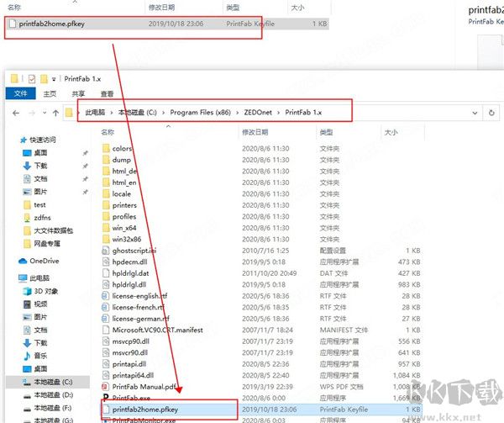Image resolution: width=504 pixels, height=423 pixels.
Task: Select the hpldrlgl.dll file icon
Action: point(106,284)
